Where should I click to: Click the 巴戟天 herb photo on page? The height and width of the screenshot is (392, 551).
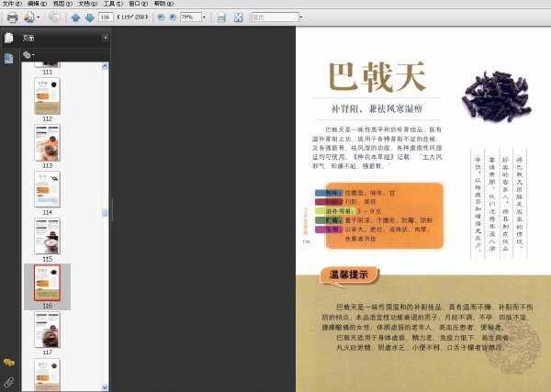(x=497, y=96)
